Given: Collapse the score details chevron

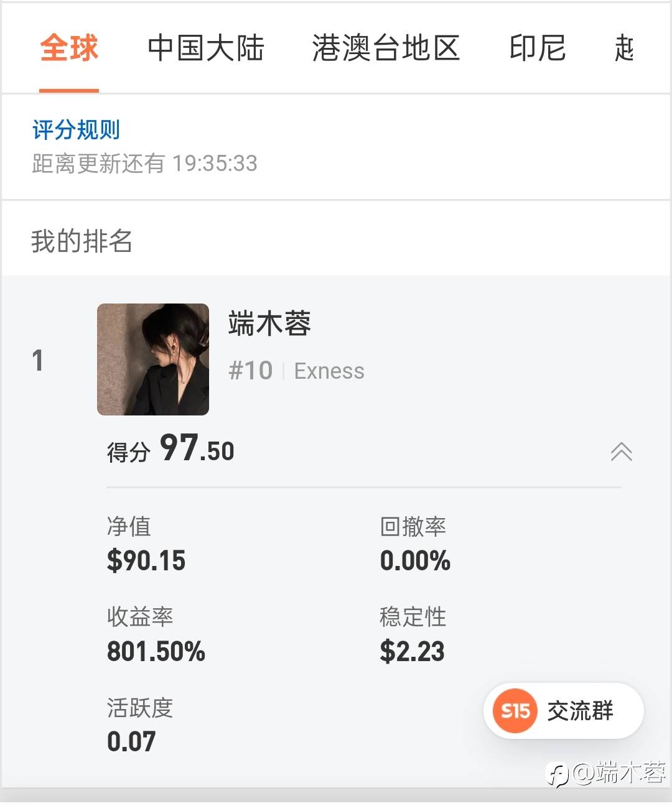Looking at the screenshot, I should point(621,452).
